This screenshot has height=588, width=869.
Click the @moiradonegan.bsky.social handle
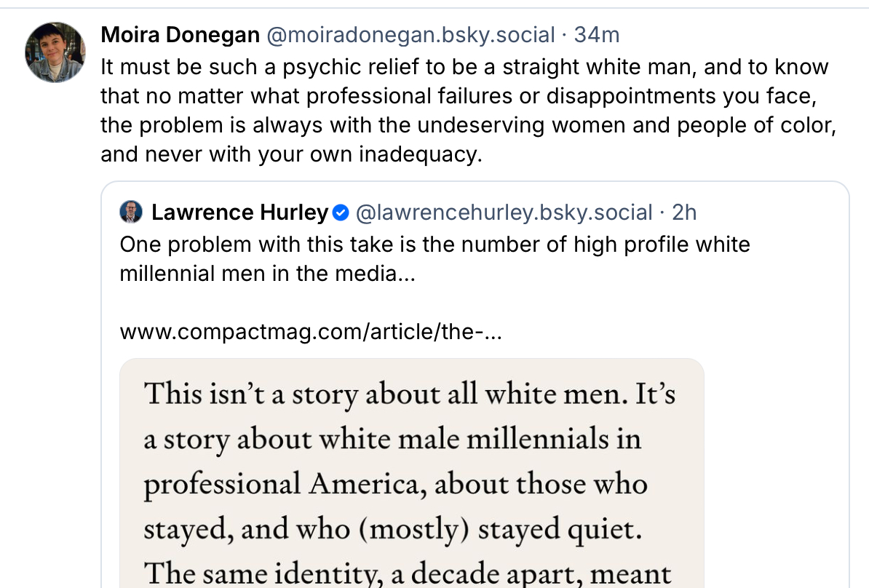[x=410, y=34]
